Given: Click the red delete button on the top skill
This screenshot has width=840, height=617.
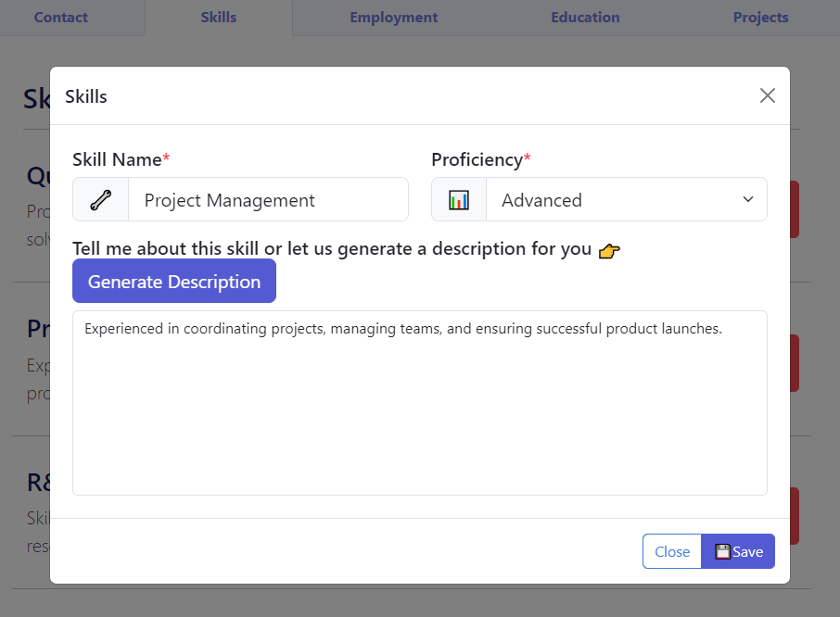Looking at the screenshot, I should (x=793, y=208).
